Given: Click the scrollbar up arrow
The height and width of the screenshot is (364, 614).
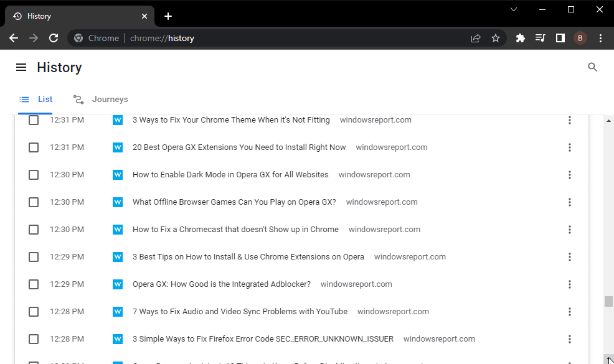Looking at the screenshot, I should (x=608, y=121).
